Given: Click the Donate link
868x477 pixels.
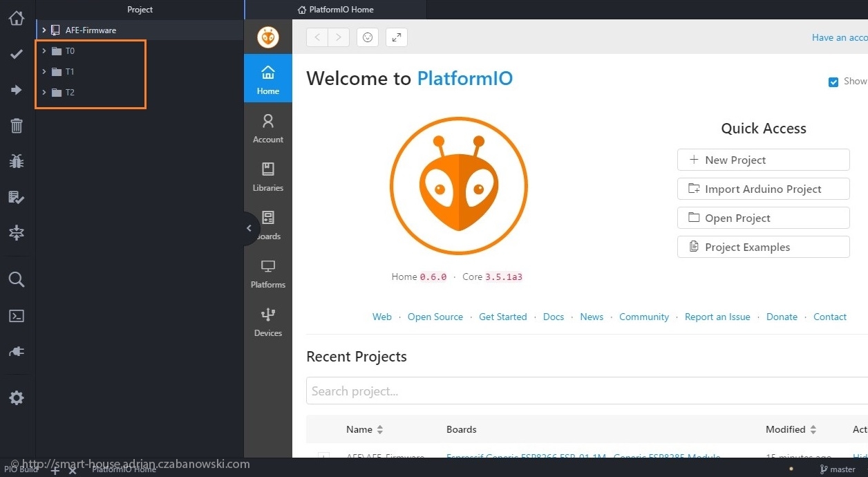Looking at the screenshot, I should click(782, 317).
